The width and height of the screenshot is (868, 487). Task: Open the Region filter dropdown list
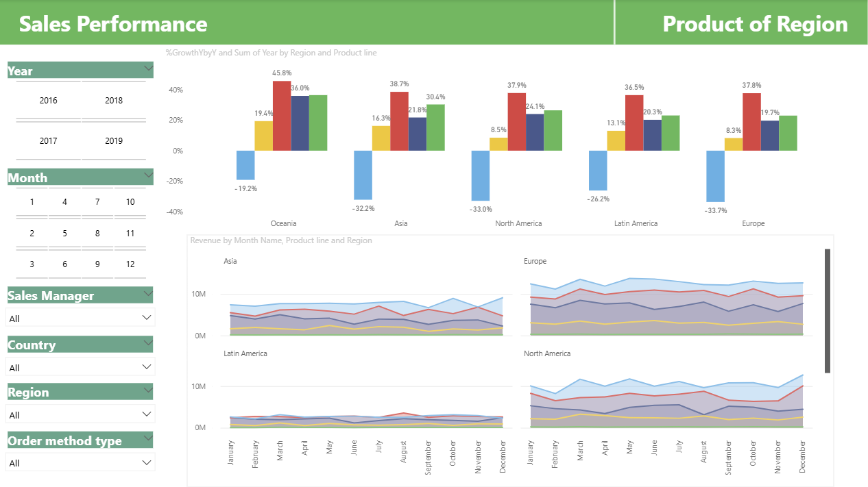pyautogui.click(x=80, y=414)
